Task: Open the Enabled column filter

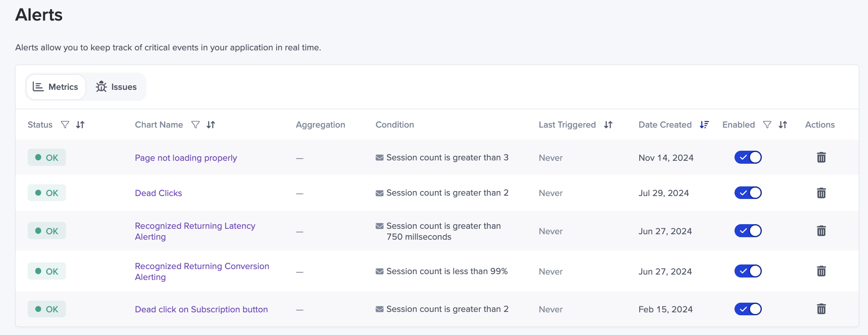Action: 767,125
